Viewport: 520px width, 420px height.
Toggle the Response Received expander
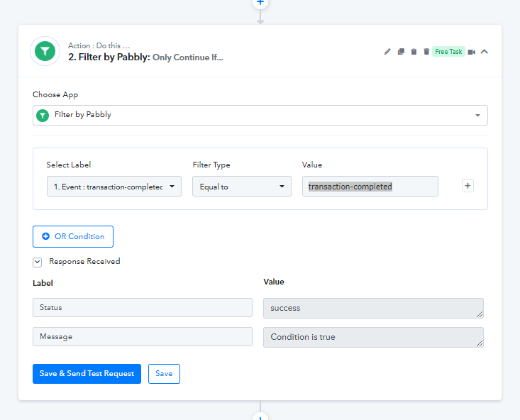[x=37, y=262]
